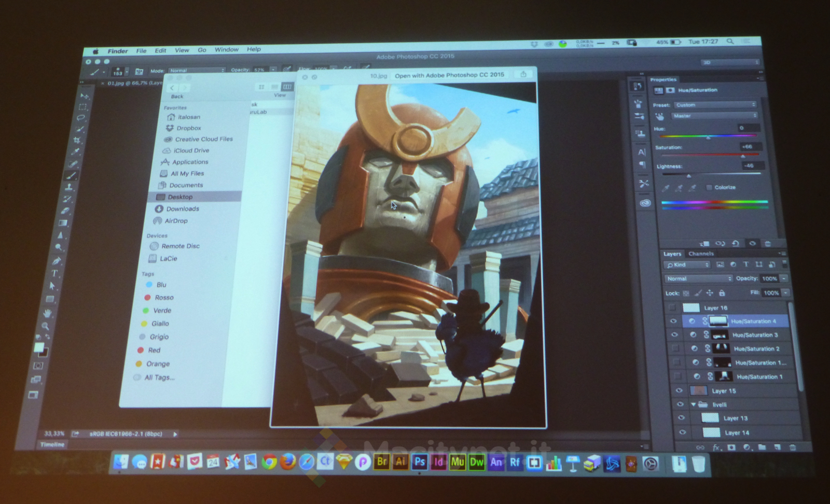830x504 pixels.
Task: Hide the Layer 15 layer
Action: coord(679,391)
